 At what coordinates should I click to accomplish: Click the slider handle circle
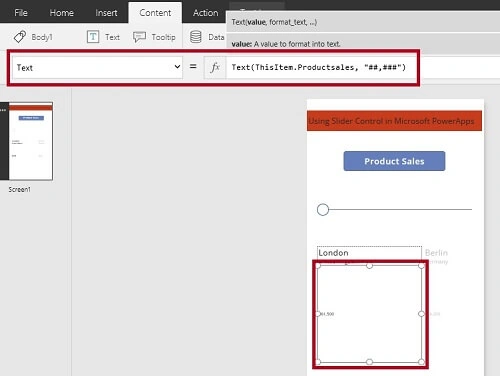(x=323, y=210)
